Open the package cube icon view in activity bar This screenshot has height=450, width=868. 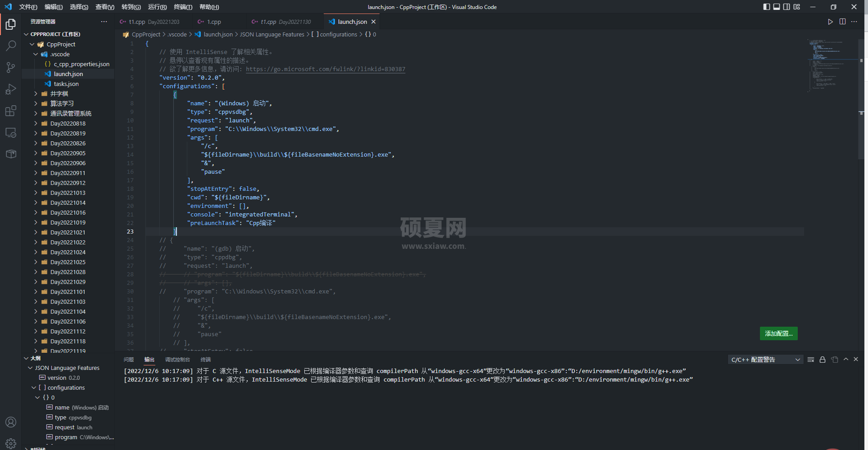11,154
